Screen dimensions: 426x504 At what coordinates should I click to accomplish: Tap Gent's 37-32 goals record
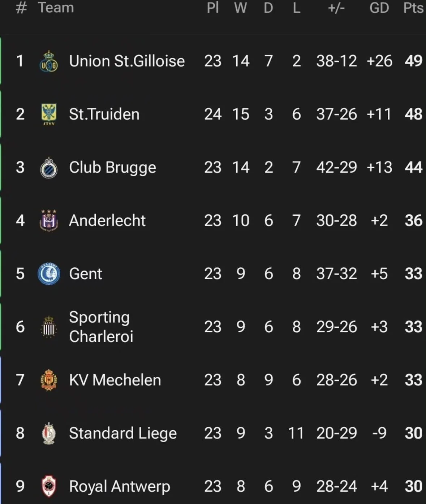[x=336, y=273]
